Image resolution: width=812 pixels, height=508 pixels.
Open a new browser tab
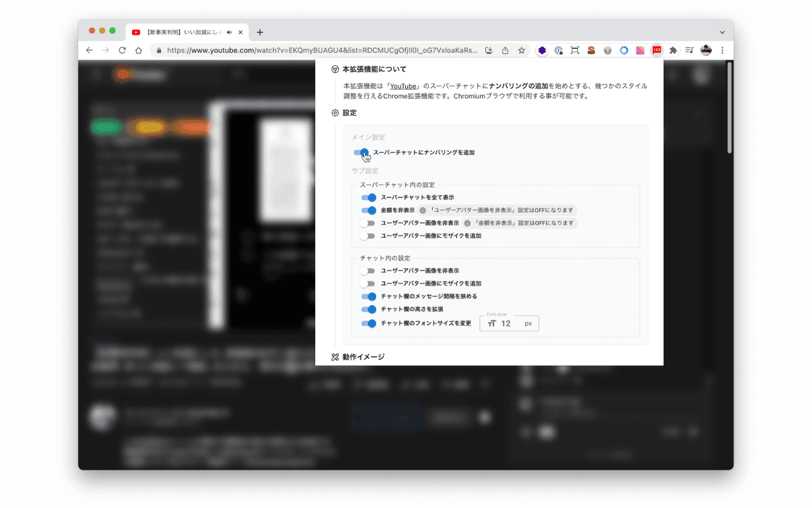(x=260, y=32)
